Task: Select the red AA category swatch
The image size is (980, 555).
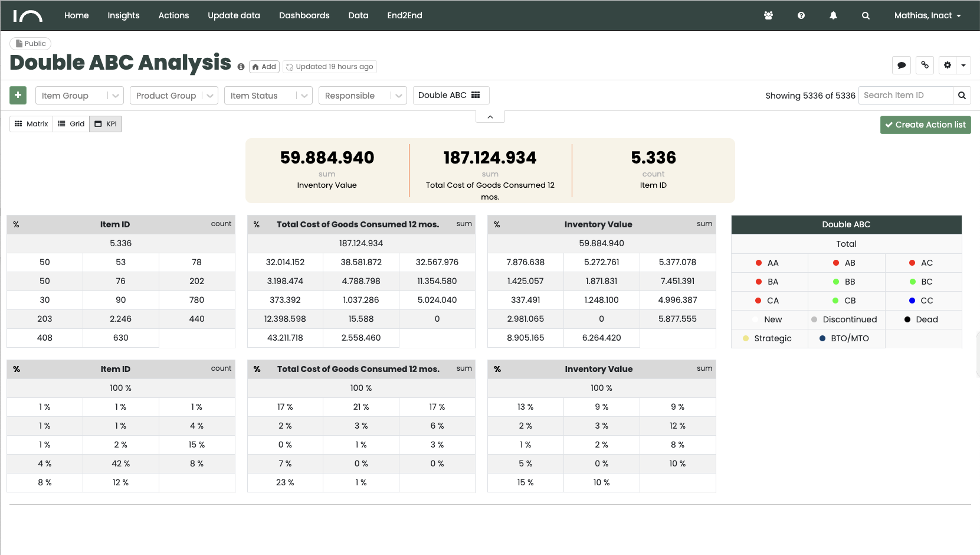Action: [759, 263]
